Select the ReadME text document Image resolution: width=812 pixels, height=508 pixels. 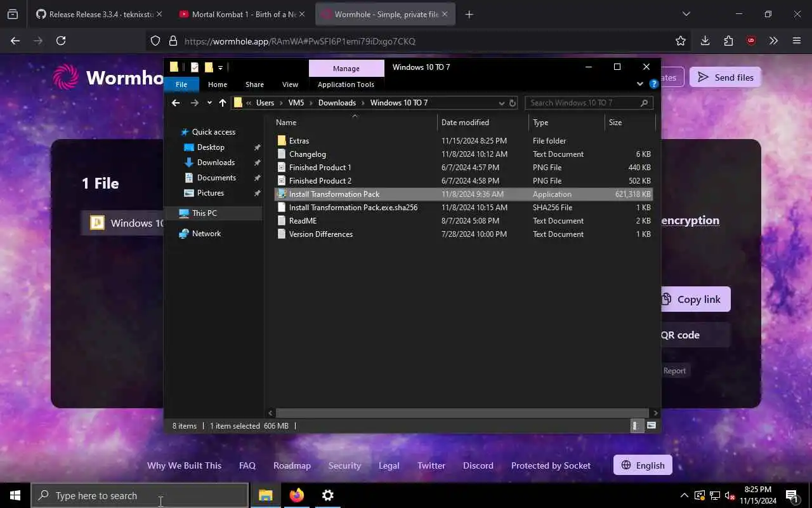click(303, 221)
